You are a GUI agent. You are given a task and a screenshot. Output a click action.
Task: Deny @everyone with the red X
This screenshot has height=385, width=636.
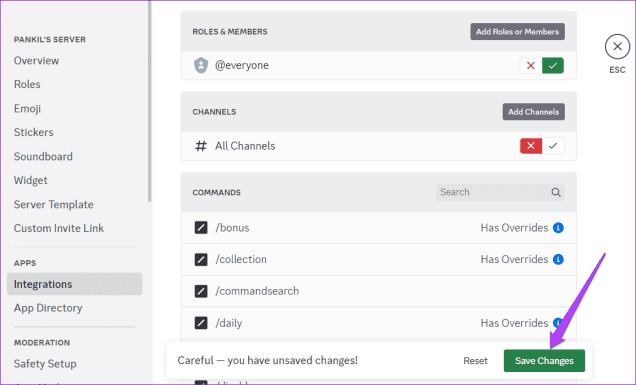(x=531, y=65)
